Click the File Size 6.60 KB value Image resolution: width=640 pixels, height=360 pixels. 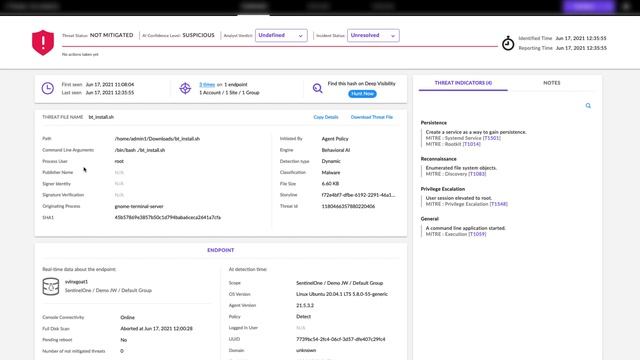click(330, 184)
